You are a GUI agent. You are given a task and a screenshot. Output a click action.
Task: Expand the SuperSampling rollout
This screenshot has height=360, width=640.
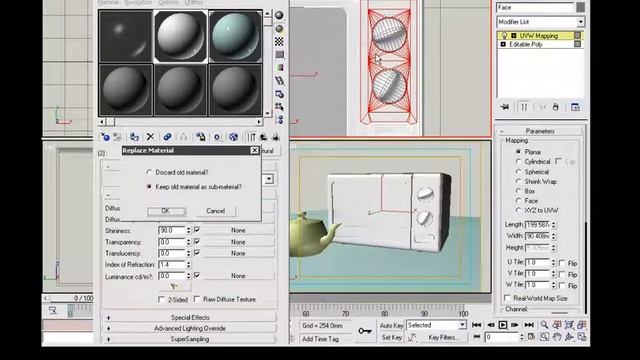[x=190, y=339]
